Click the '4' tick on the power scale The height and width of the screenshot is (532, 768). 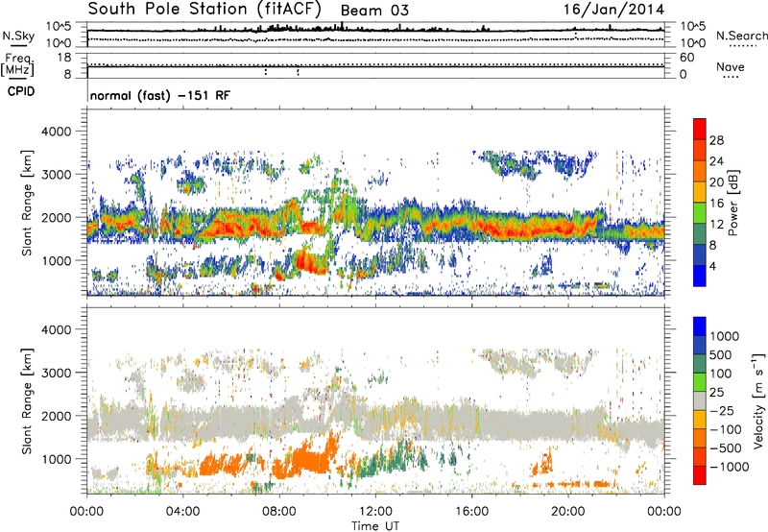(712, 266)
